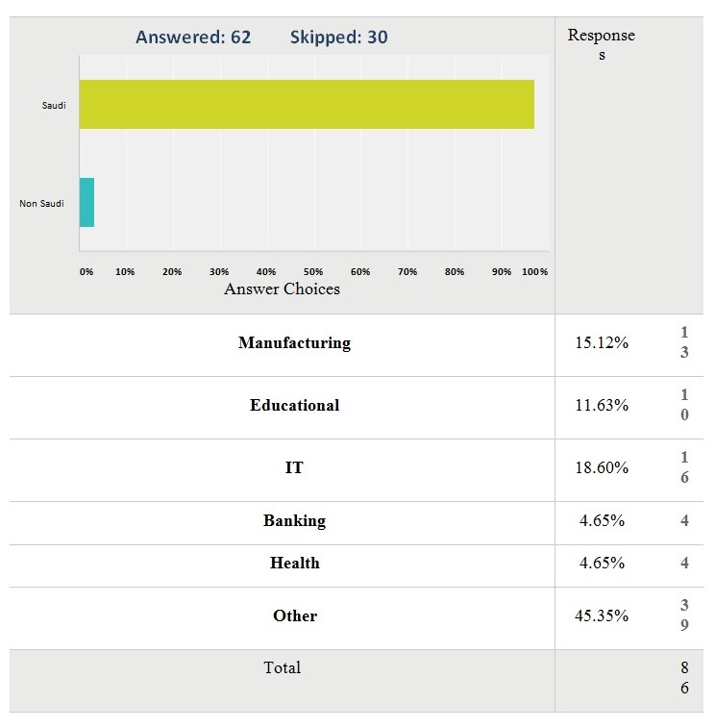The height and width of the screenshot is (728, 715).
Task: Click the 100% mark on chart axis
Action: tap(534, 272)
